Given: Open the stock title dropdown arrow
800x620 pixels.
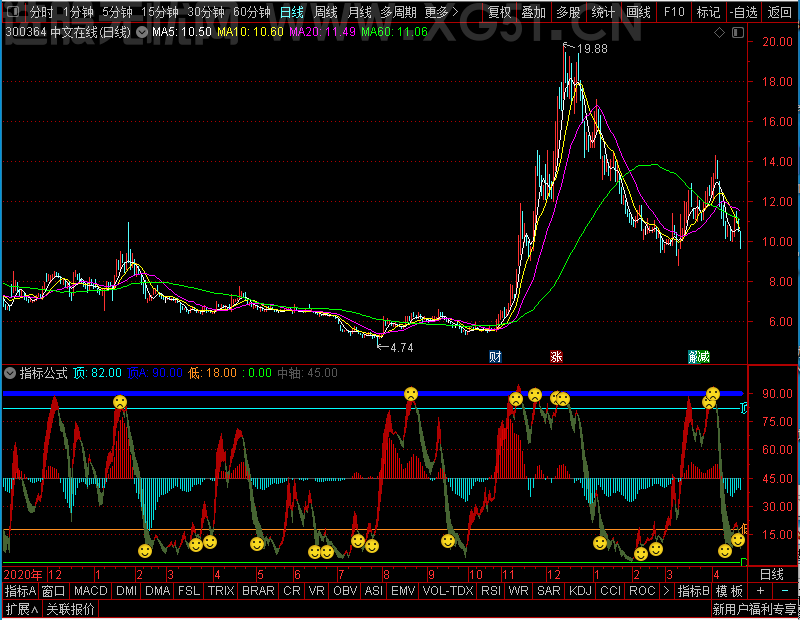Looking at the screenshot, I should 142,33.
